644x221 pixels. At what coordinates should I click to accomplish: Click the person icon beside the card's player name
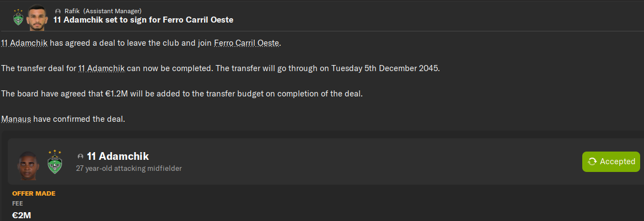pyautogui.click(x=80, y=157)
